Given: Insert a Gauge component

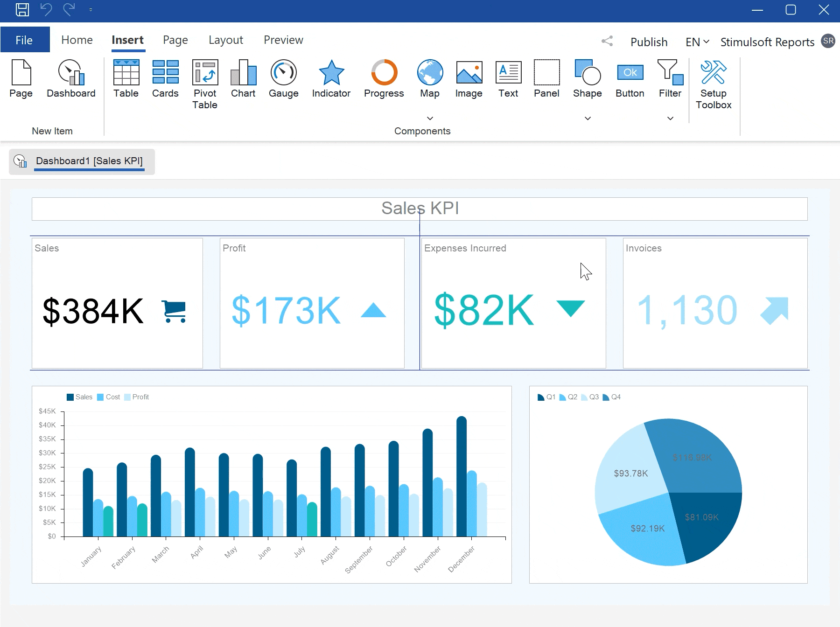Looking at the screenshot, I should pyautogui.click(x=283, y=79).
